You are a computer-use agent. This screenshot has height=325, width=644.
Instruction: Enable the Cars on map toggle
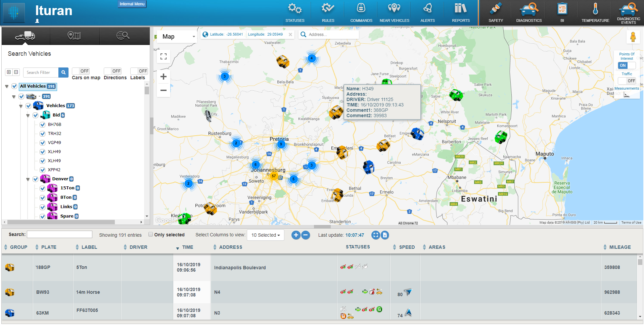pyautogui.click(x=81, y=71)
